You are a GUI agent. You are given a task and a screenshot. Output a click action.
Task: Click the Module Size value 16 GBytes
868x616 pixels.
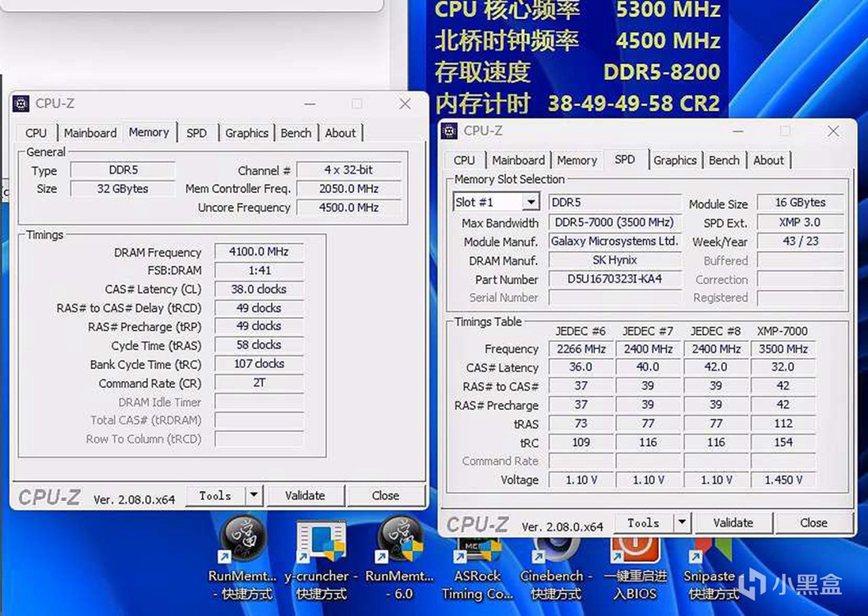801,202
